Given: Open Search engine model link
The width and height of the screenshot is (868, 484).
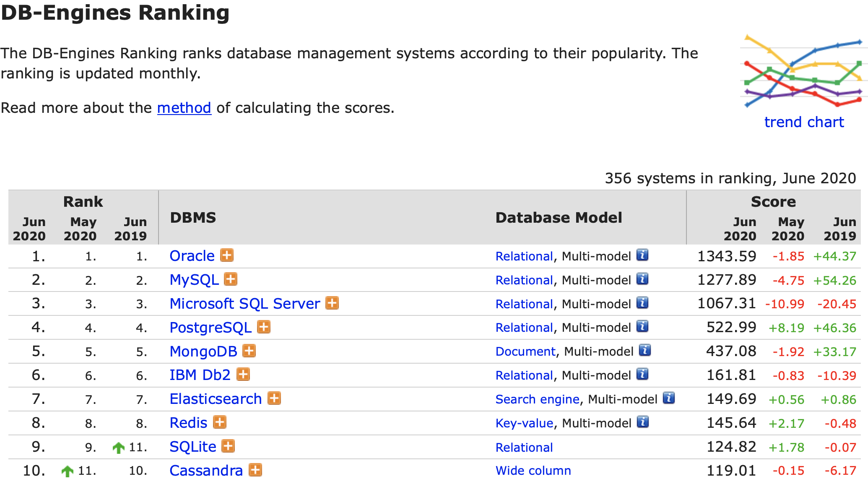Looking at the screenshot, I should click(x=538, y=399).
